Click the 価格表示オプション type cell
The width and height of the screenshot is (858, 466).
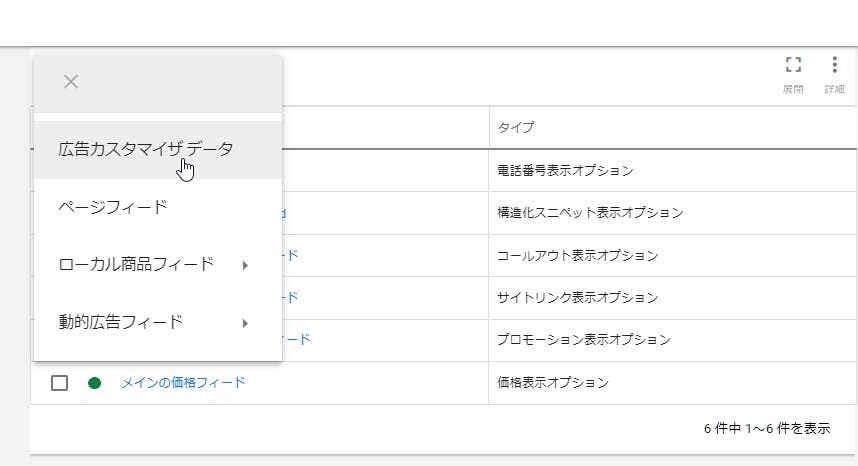[552, 383]
